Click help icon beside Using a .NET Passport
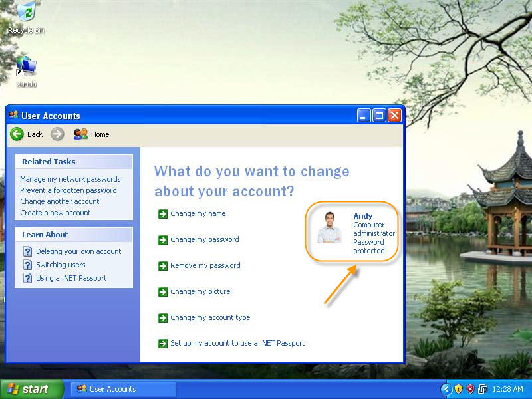This screenshot has height=399, width=532. click(27, 278)
